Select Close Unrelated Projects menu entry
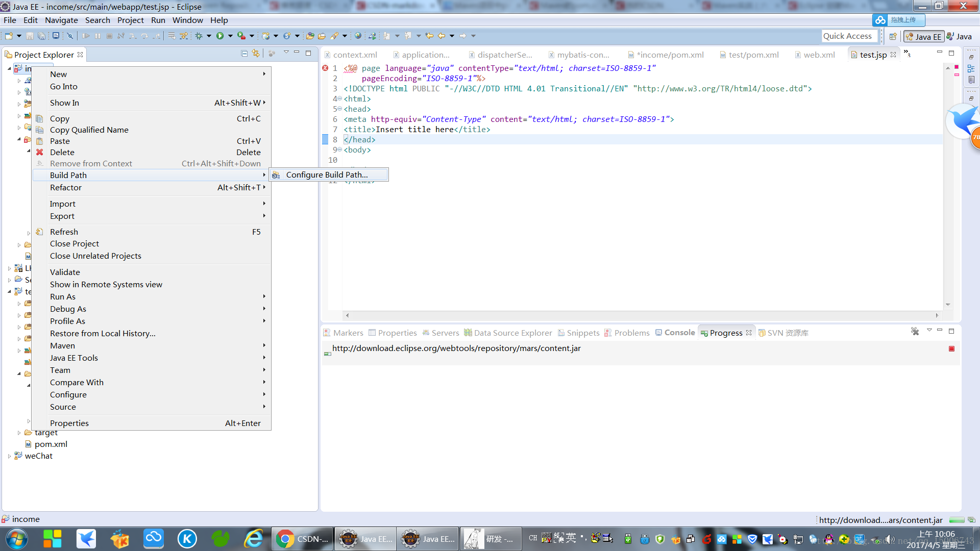This screenshot has width=980, height=551. [x=152, y=256]
